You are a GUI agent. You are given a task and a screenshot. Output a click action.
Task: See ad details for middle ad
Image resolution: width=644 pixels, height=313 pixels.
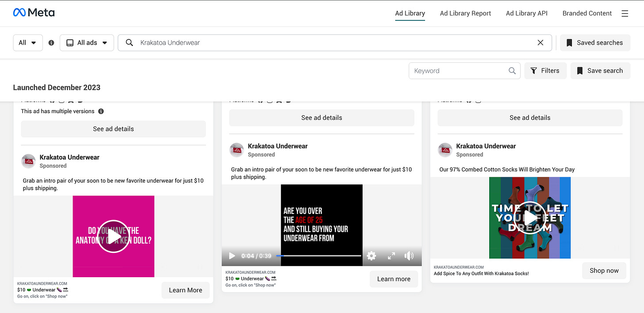322,118
